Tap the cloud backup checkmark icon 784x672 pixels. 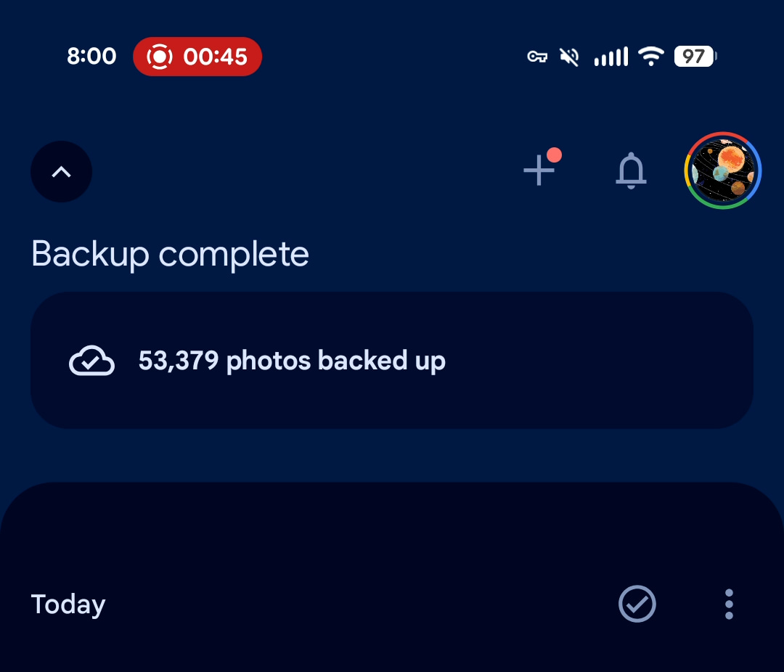(91, 361)
